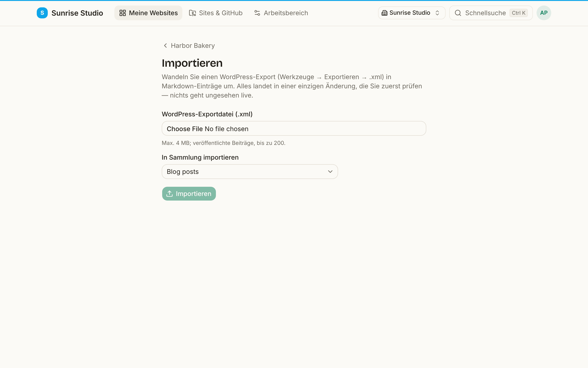Open the Arbeitsbereich tab
The height and width of the screenshot is (368, 588).
click(281, 13)
